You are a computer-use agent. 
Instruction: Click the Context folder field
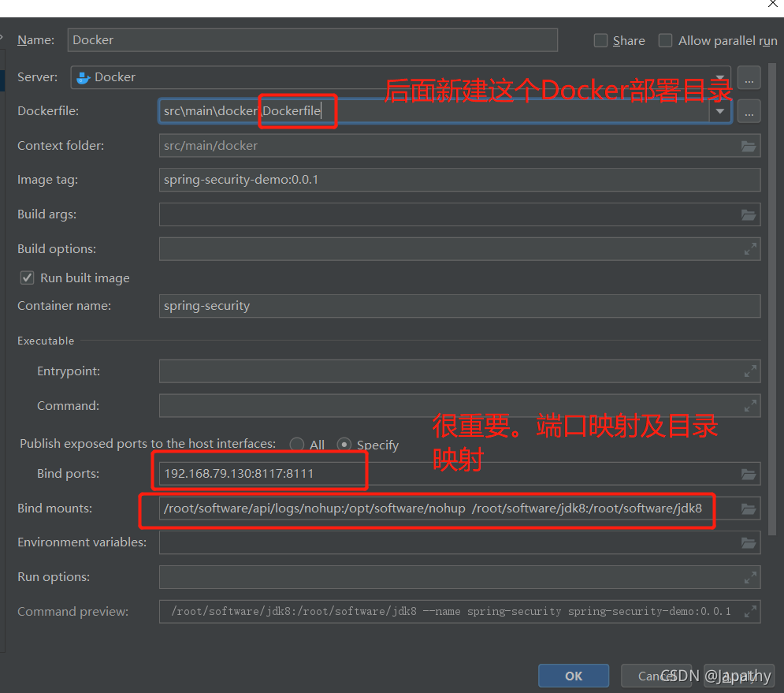pyautogui.click(x=459, y=146)
